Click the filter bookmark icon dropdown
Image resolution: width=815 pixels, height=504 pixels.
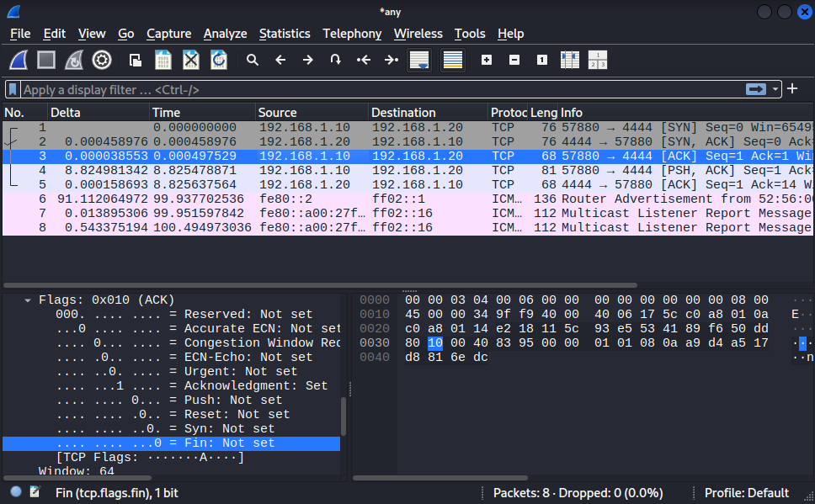click(x=13, y=89)
